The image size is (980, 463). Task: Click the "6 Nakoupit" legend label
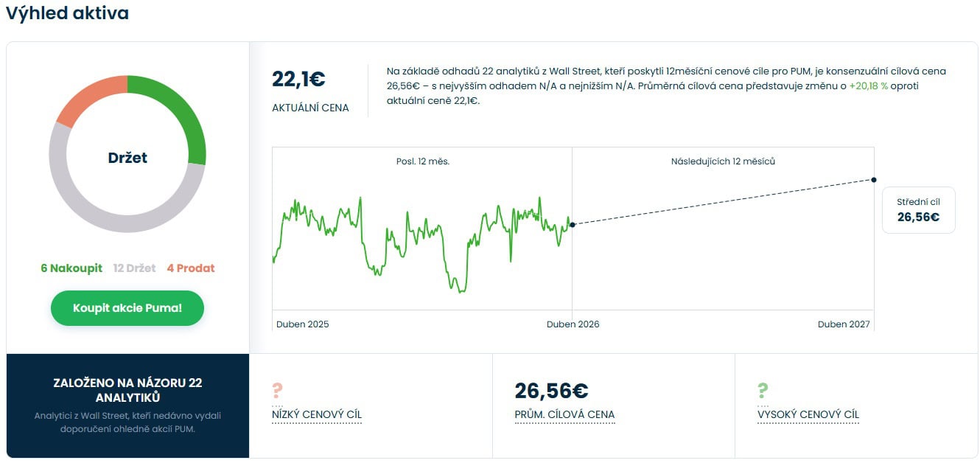pyautogui.click(x=71, y=268)
